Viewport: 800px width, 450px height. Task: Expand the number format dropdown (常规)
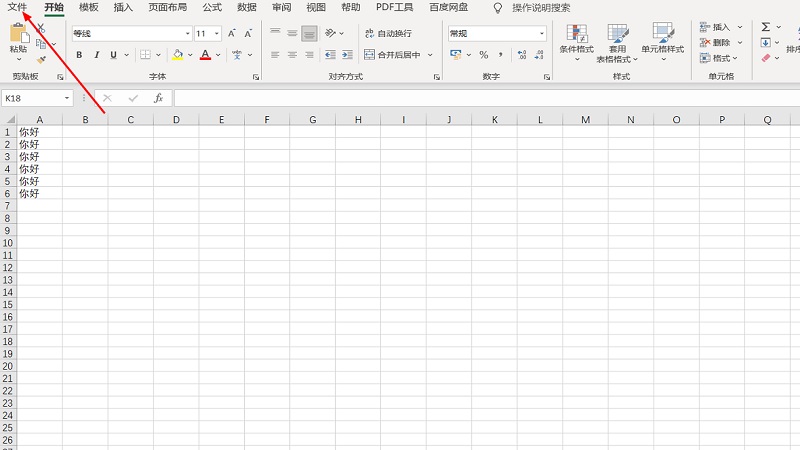pos(541,34)
